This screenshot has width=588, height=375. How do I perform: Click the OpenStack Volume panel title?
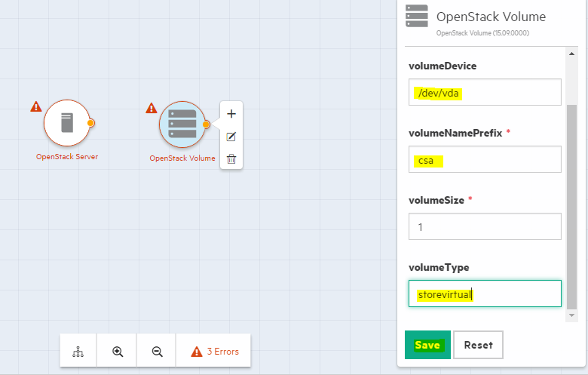491,17
